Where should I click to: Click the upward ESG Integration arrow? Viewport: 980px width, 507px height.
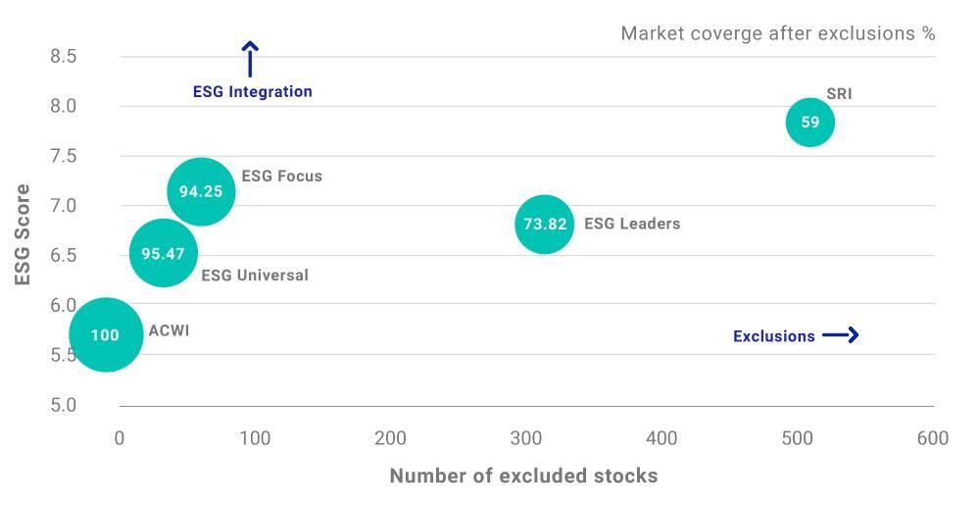(x=251, y=59)
